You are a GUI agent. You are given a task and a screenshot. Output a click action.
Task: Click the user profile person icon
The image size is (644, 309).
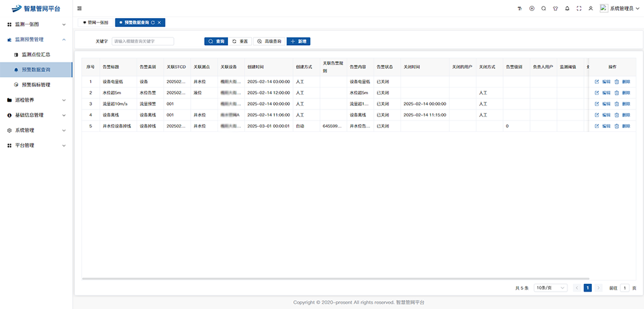[x=591, y=8]
